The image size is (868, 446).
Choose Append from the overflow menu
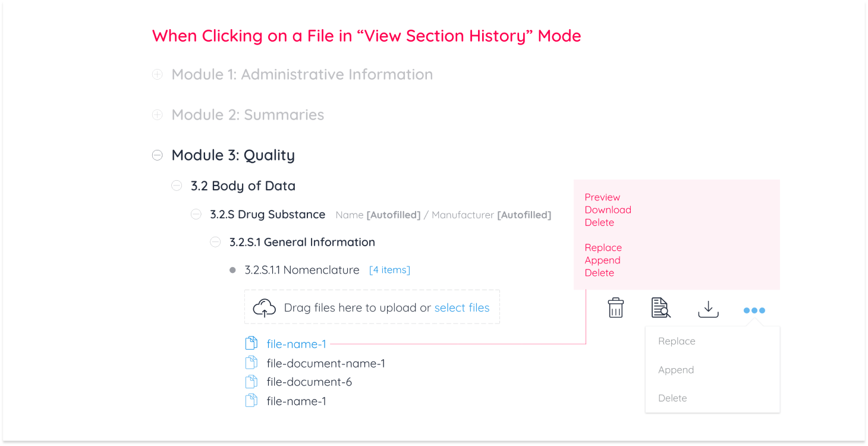coord(676,369)
